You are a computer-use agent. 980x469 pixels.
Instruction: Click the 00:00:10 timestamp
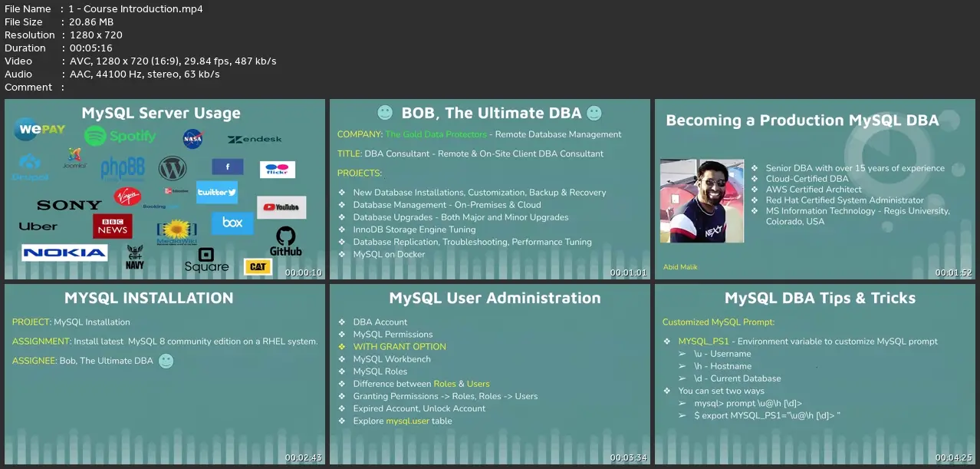(304, 272)
